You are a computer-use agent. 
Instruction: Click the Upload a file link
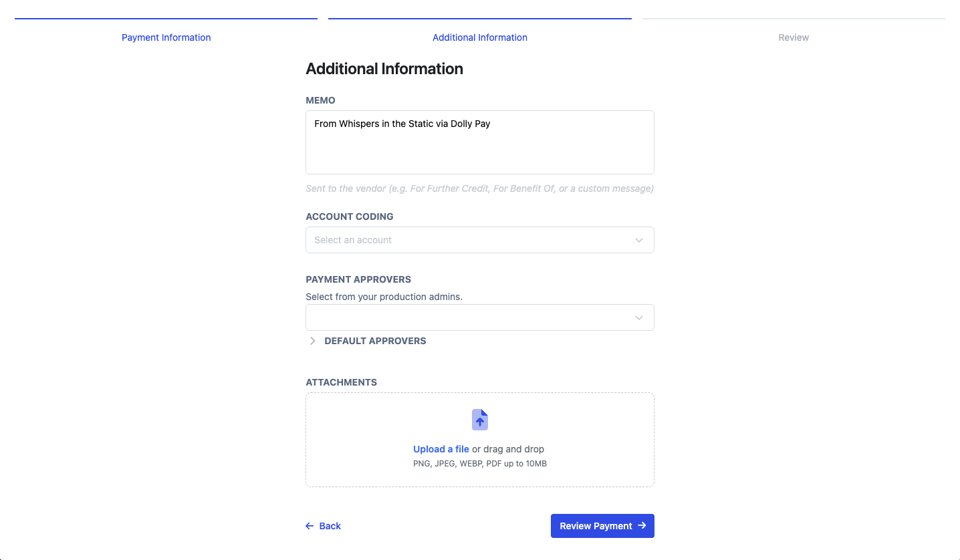point(441,449)
